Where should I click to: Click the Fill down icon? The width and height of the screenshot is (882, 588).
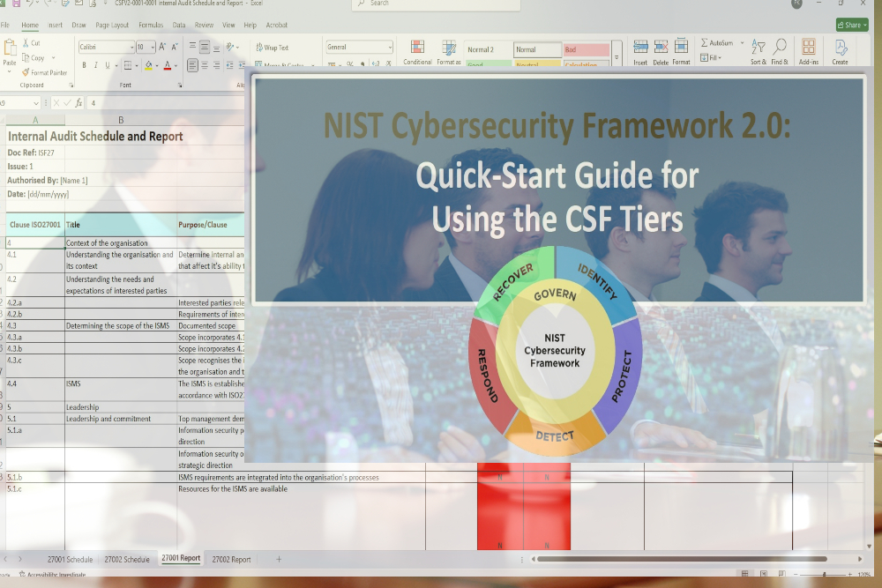point(704,57)
